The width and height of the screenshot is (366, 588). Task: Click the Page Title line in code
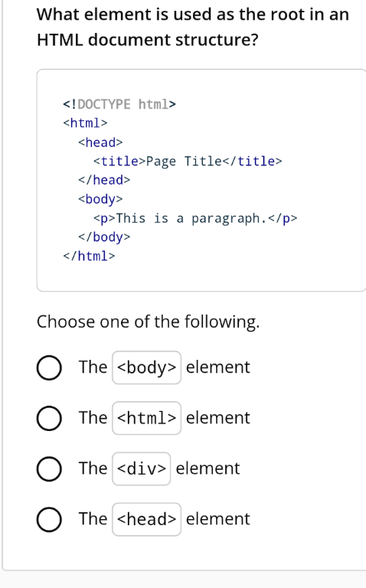pyautogui.click(x=188, y=162)
